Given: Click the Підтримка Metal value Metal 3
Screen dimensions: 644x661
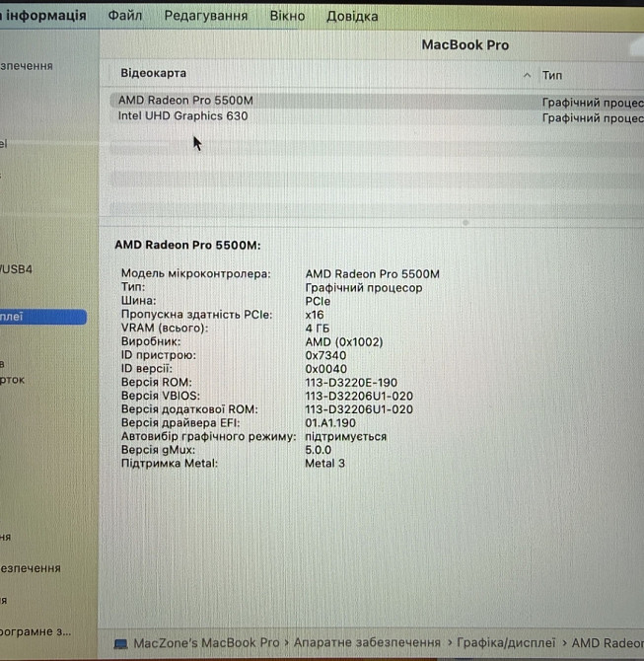Looking at the screenshot, I should [324, 464].
